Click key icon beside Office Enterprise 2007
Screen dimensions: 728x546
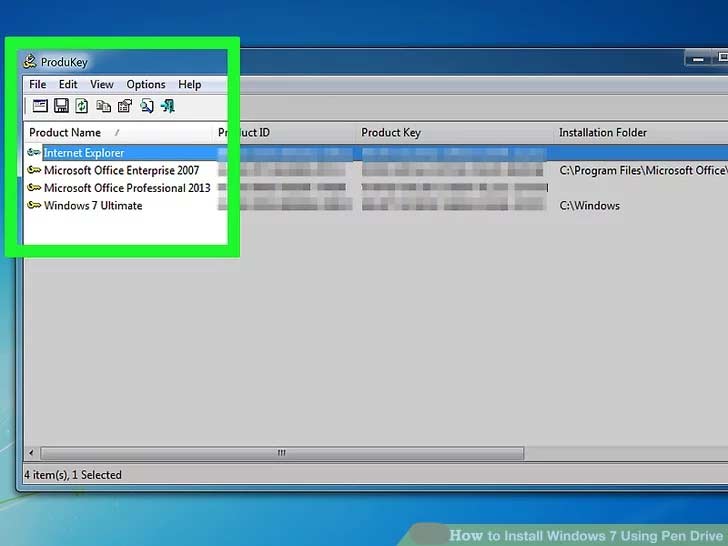tap(34, 170)
